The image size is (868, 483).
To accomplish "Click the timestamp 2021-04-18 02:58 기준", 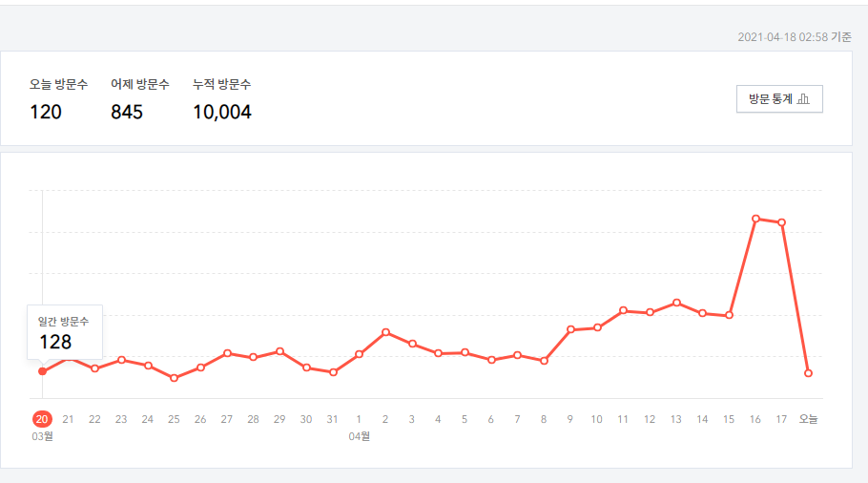I will click(x=795, y=37).
